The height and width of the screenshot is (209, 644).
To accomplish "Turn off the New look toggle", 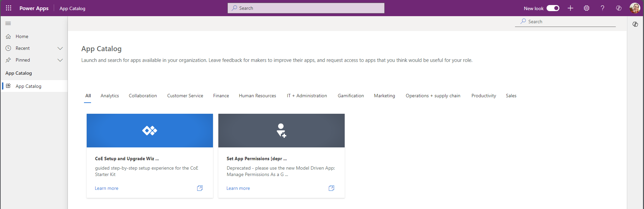I will pyautogui.click(x=553, y=8).
